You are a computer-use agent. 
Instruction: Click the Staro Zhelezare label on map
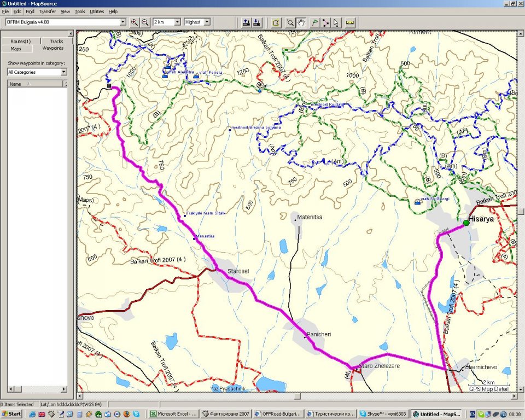[x=380, y=366]
